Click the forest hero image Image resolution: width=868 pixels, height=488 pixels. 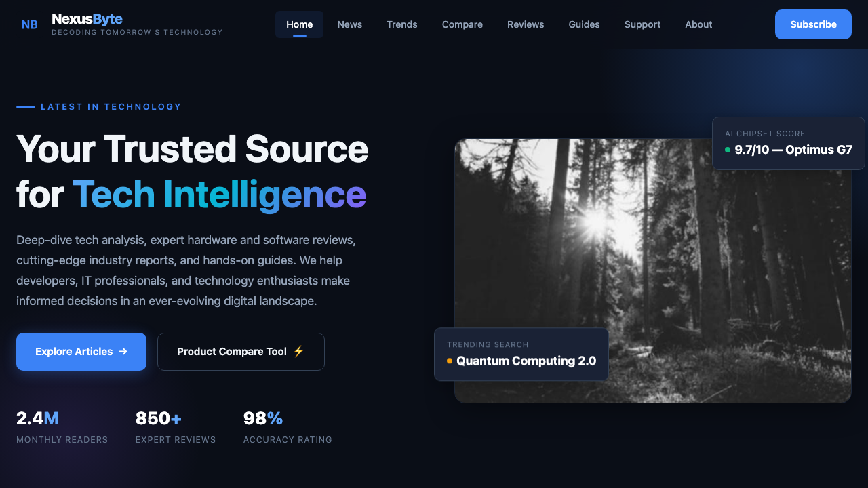pyautogui.click(x=652, y=270)
